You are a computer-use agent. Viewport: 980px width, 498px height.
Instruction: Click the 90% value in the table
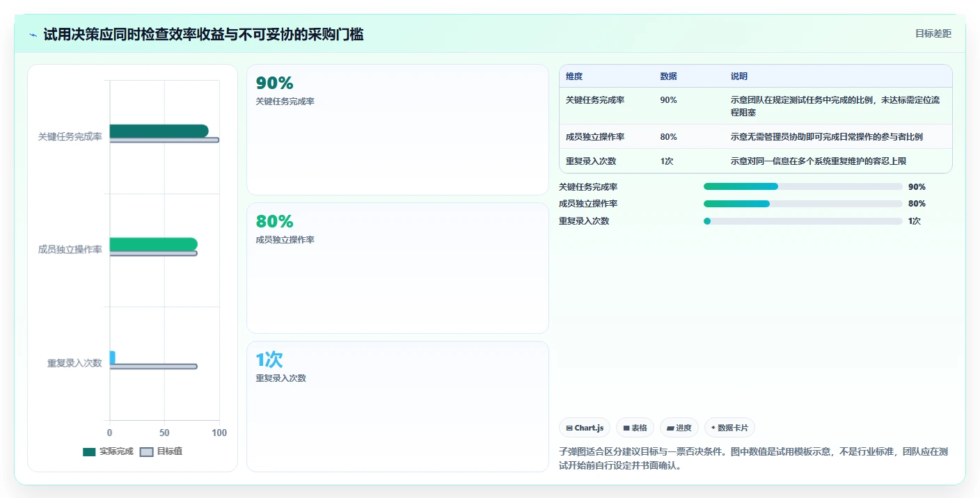(668, 100)
